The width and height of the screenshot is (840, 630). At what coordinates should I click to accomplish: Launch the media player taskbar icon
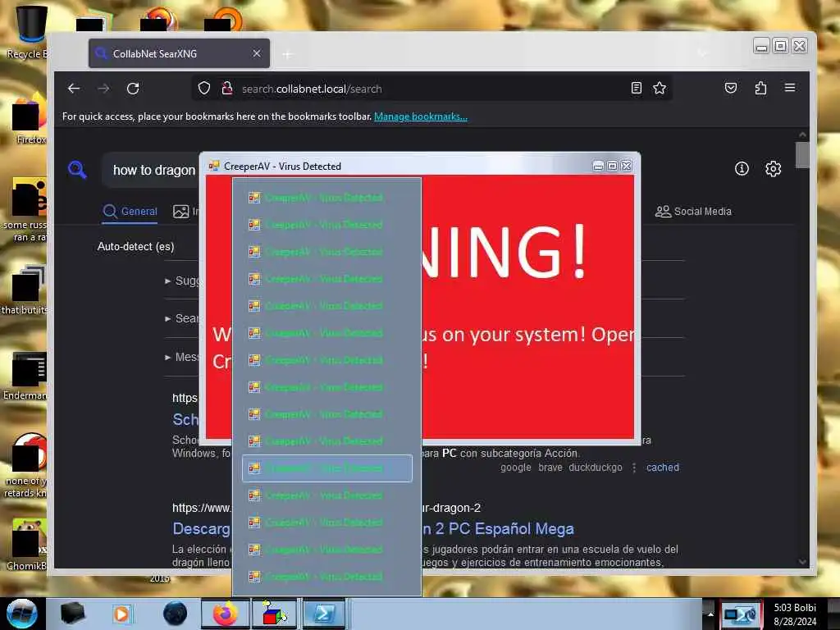click(x=121, y=614)
